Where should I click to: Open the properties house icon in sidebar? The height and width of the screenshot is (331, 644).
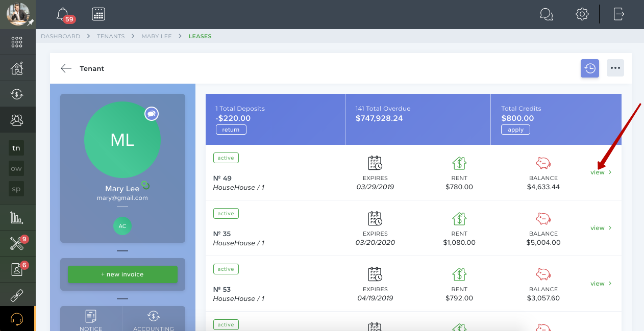(x=17, y=68)
